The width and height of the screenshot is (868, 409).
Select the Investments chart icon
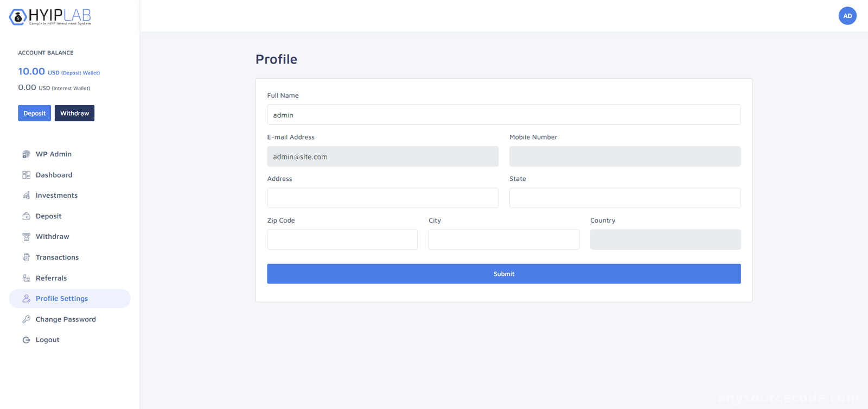26,196
